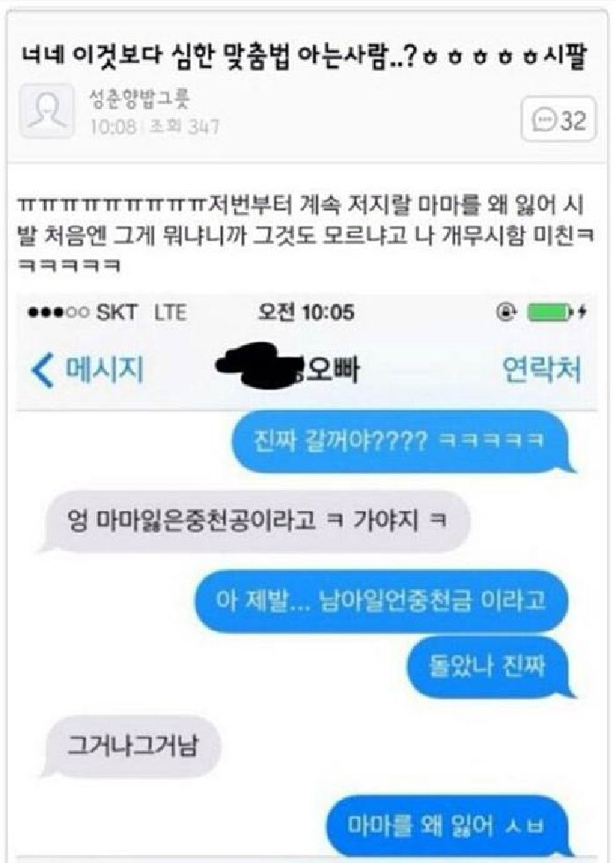The image size is (616, 863).
Task: Tap the green battery icon
Action: pyautogui.click(x=546, y=312)
